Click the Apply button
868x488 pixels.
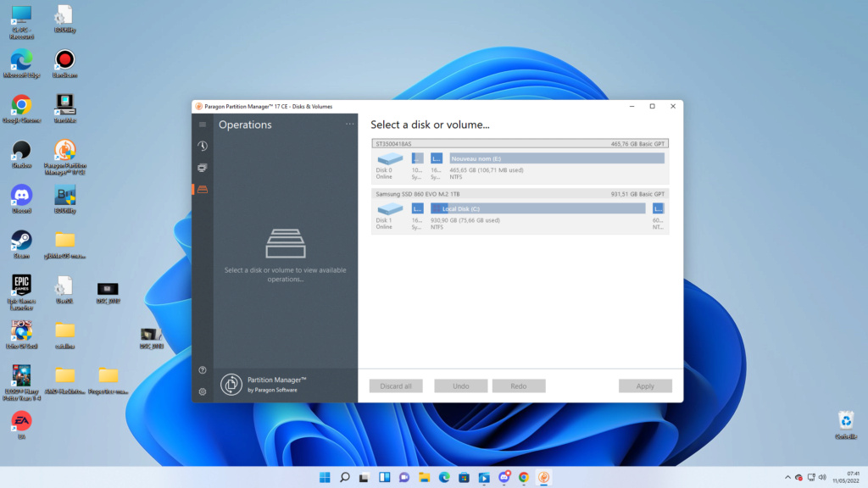pyautogui.click(x=645, y=386)
